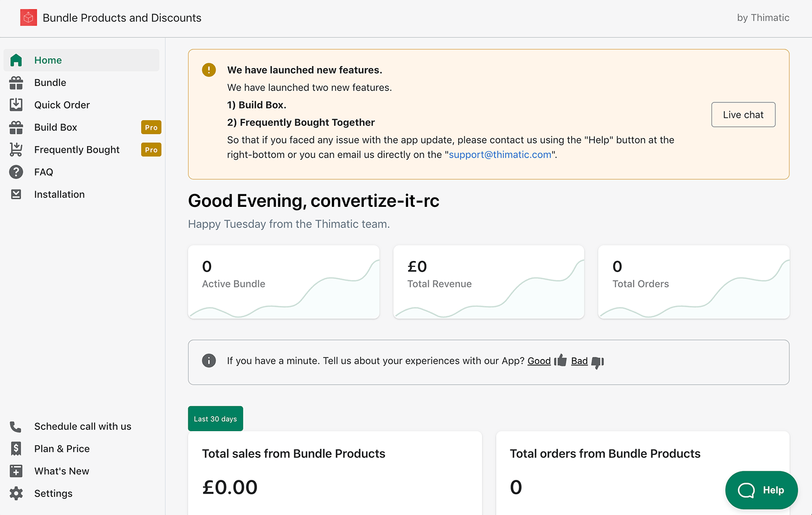Click the Active Bundle stats card
The height and width of the screenshot is (515, 812).
point(284,282)
